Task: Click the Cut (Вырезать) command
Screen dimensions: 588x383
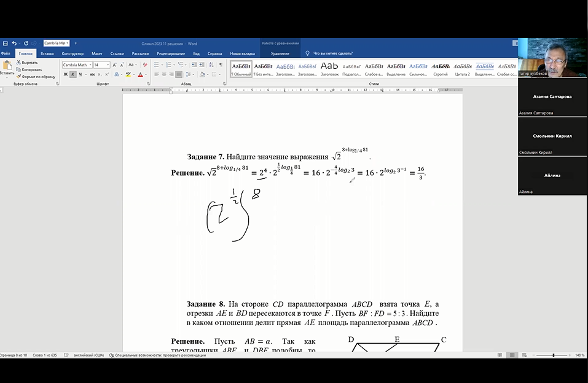Action: tap(27, 62)
